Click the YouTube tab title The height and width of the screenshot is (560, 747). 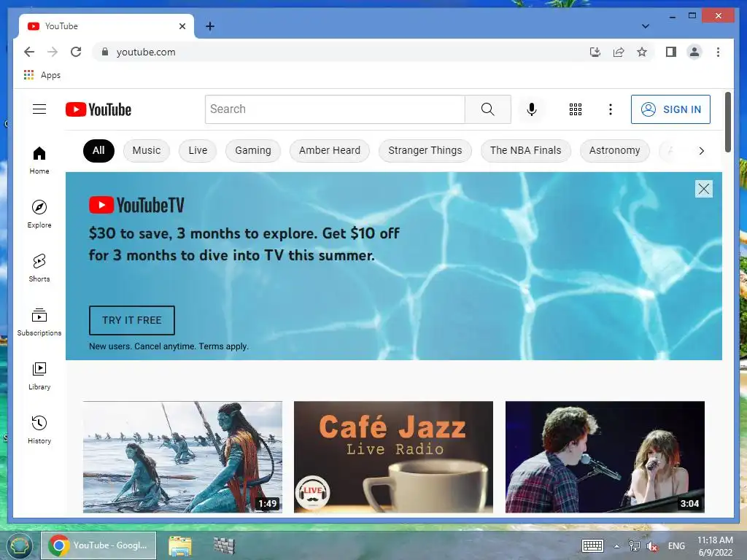[x=61, y=26]
